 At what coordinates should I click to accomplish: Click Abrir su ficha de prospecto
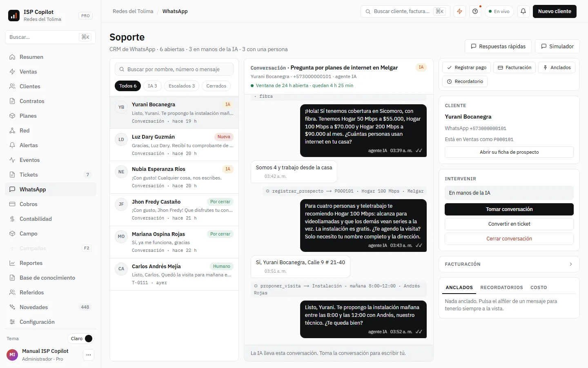tap(509, 152)
